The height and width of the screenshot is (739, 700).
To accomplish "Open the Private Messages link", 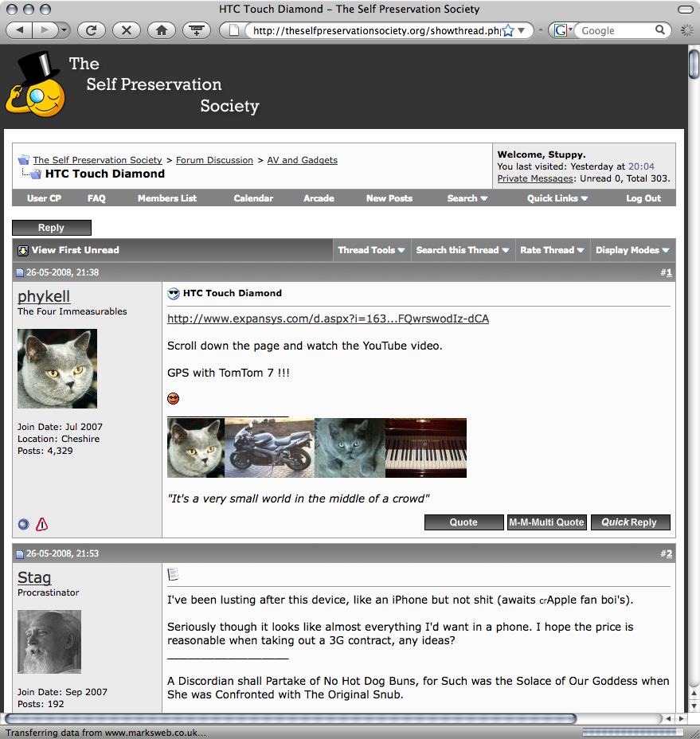I will 535,178.
